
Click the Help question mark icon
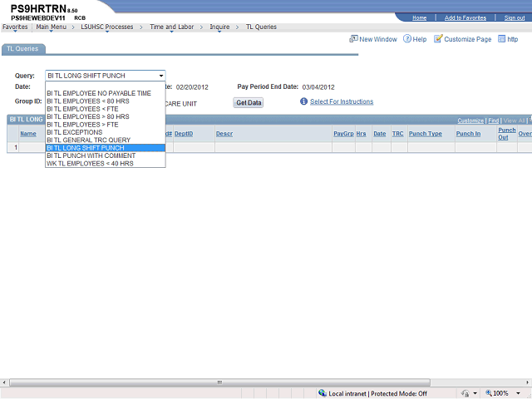coord(407,39)
